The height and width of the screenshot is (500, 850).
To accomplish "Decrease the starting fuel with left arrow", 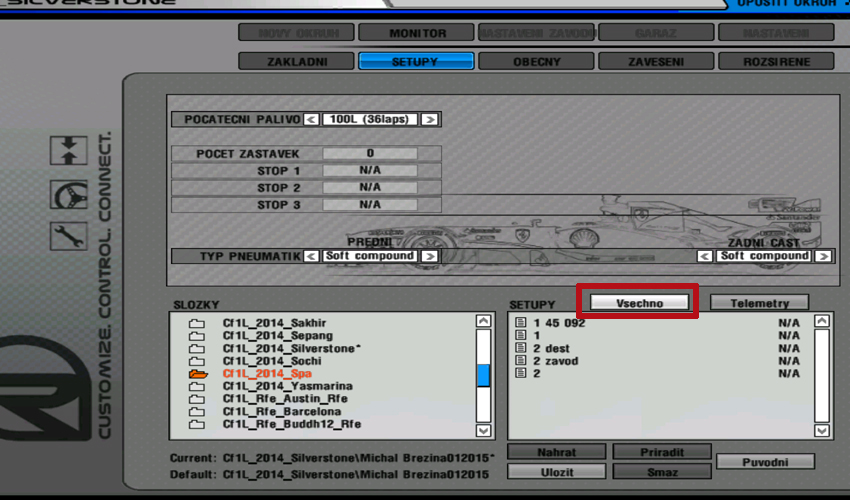I will pyautogui.click(x=311, y=119).
